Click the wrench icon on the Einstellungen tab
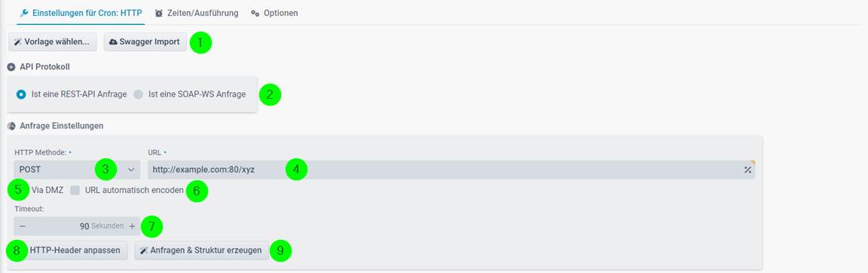The image size is (868, 273). 23,13
